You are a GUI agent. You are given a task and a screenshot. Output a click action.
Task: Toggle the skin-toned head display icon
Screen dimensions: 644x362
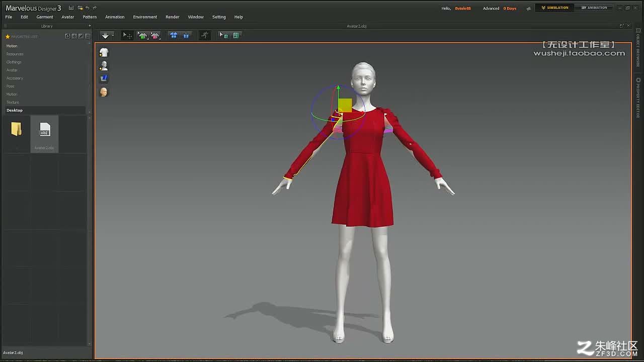[x=104, y=92]
